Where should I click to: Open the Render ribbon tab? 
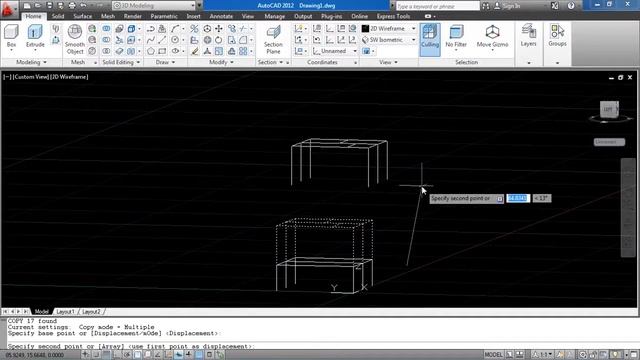point(132,16)
